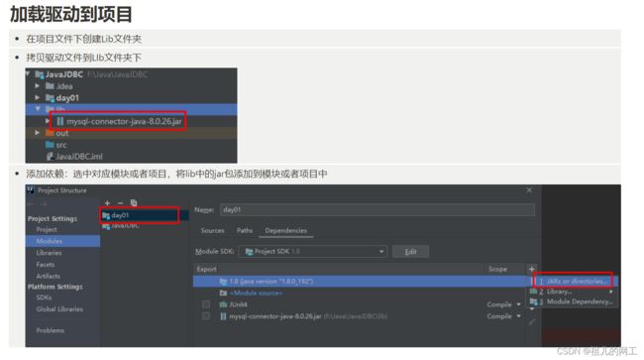Collapse the JavaJDBC root node

click(x=28, y=74)
